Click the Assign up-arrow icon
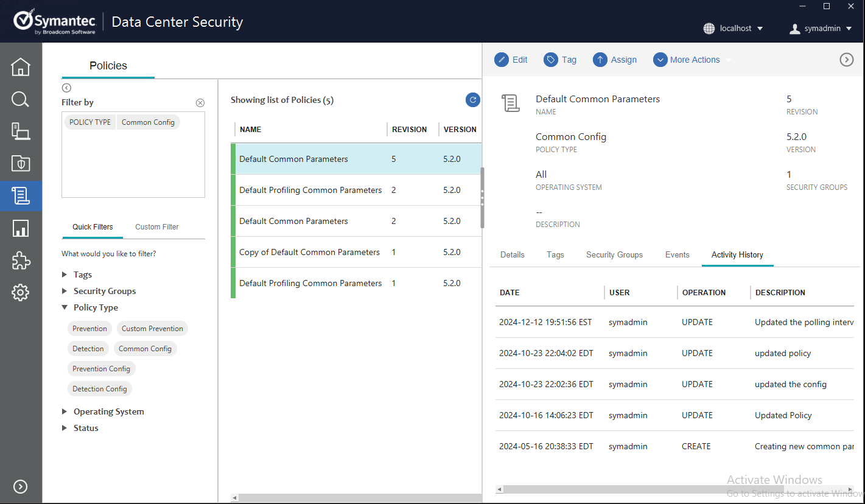 click(x=600, y=60)
